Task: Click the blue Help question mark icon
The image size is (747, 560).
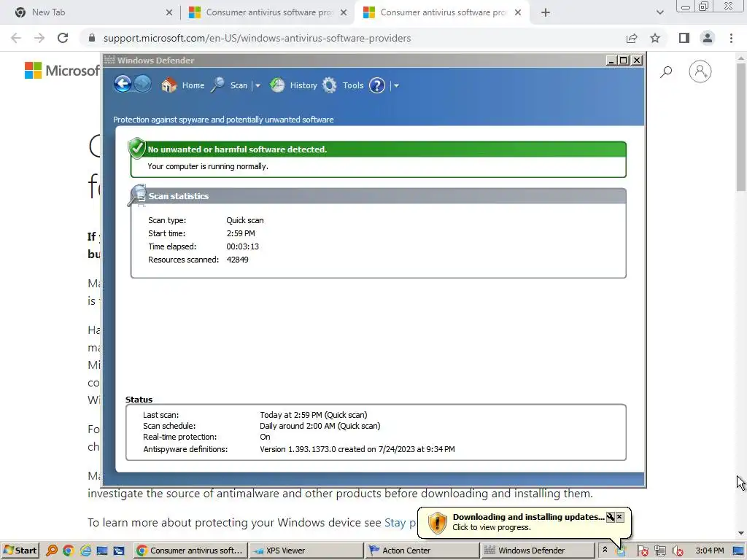Action: point(377,85)
